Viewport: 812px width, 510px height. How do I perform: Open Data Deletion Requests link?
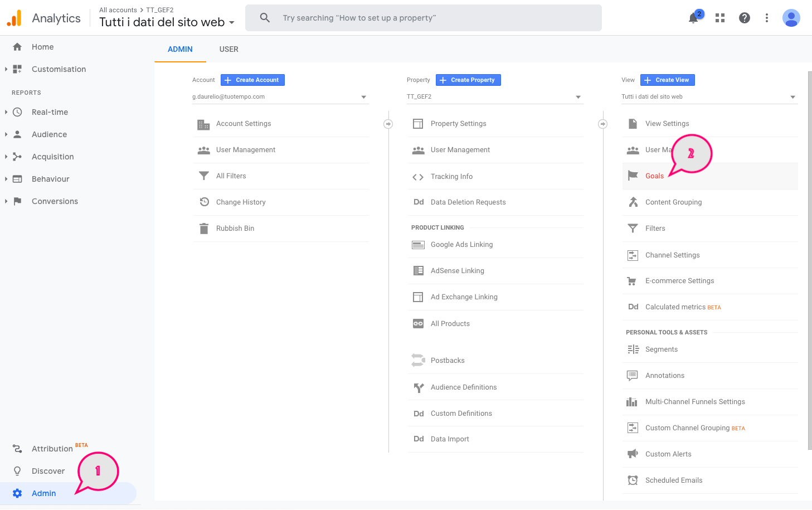point(468,202)
